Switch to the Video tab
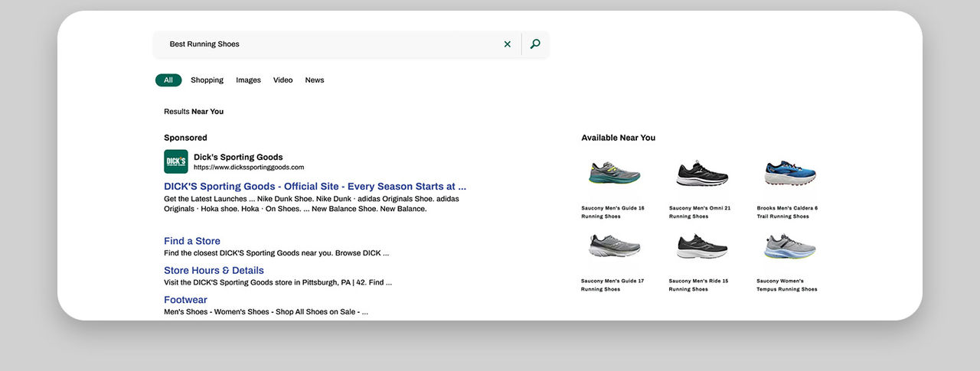Viewport: 980px width, 371px height. click(x=283, y=80)
